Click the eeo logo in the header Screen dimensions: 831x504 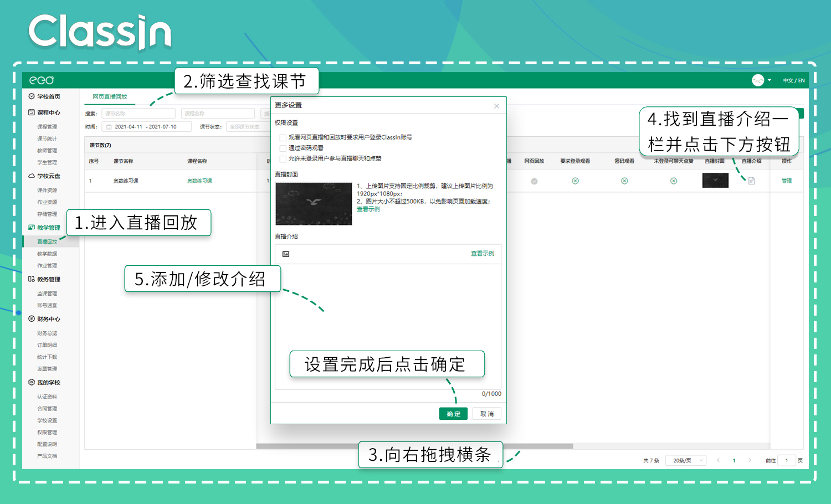coord(42,80)
